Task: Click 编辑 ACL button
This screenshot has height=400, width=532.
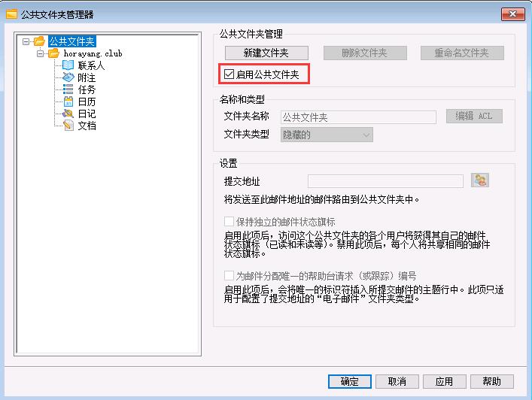Action: [474, 116]
